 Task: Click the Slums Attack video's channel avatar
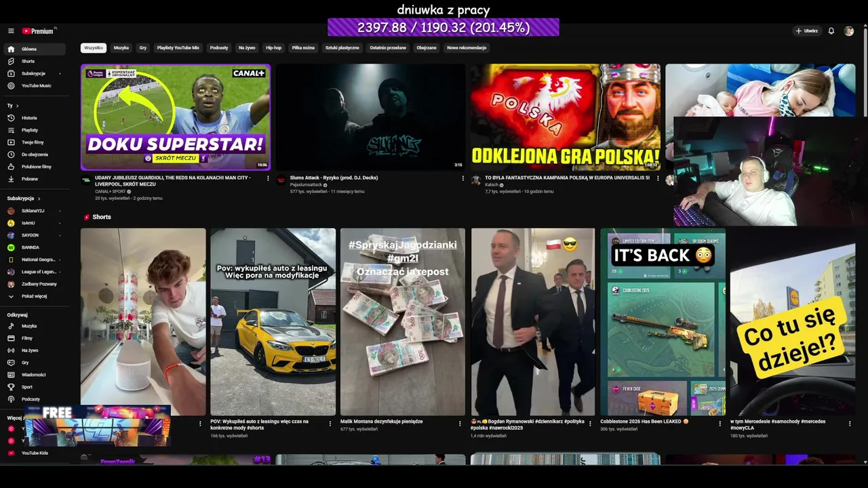pyautogui.click(x=281, y=180)
